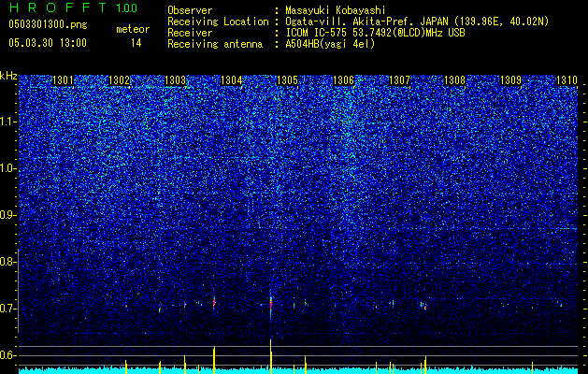The image size is (588, 374).
Task: Click the meteor count value 14
Action: coord(136,43)
